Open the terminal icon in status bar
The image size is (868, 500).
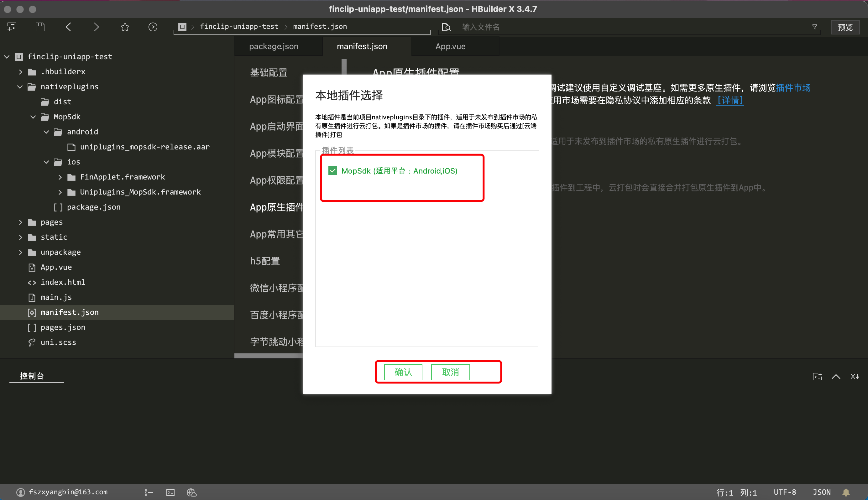coord(170,492)
